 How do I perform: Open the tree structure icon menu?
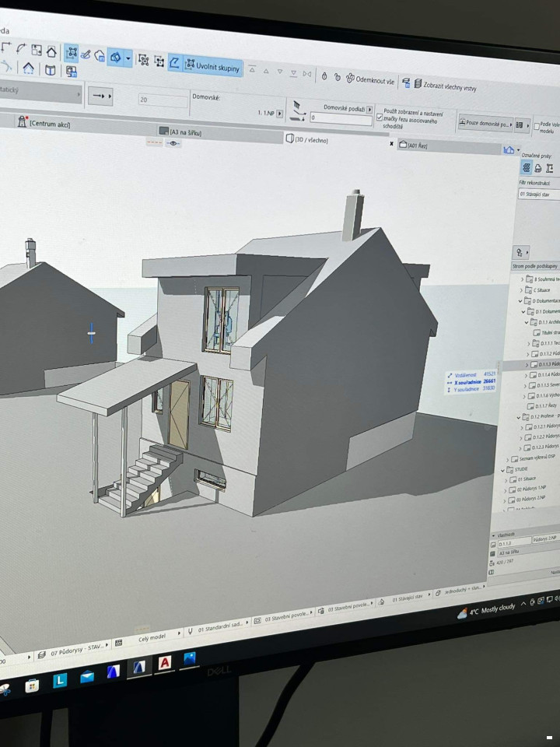click(x=520, y=251)
